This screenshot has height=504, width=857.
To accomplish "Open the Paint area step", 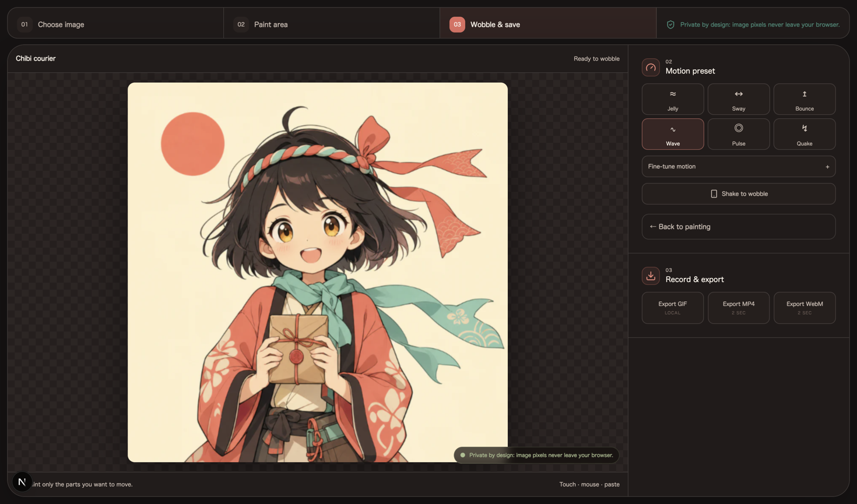I will (332, 24).
